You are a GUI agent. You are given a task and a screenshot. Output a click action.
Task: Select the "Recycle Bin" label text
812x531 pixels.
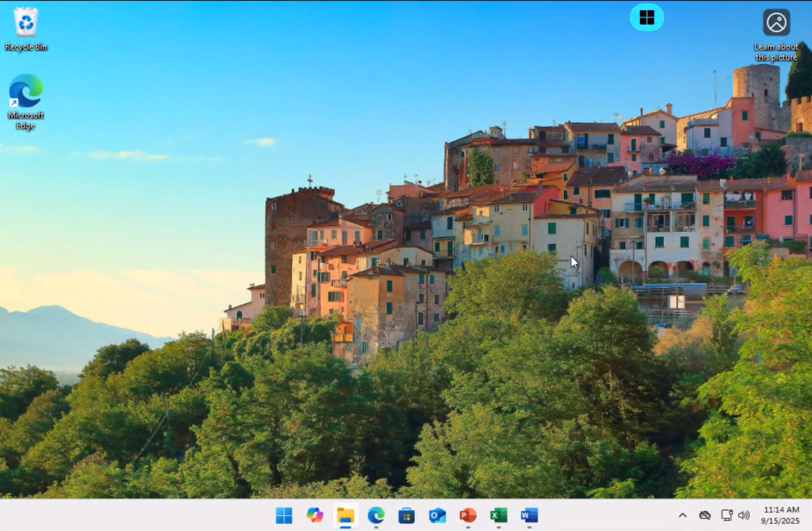[26, 47]
